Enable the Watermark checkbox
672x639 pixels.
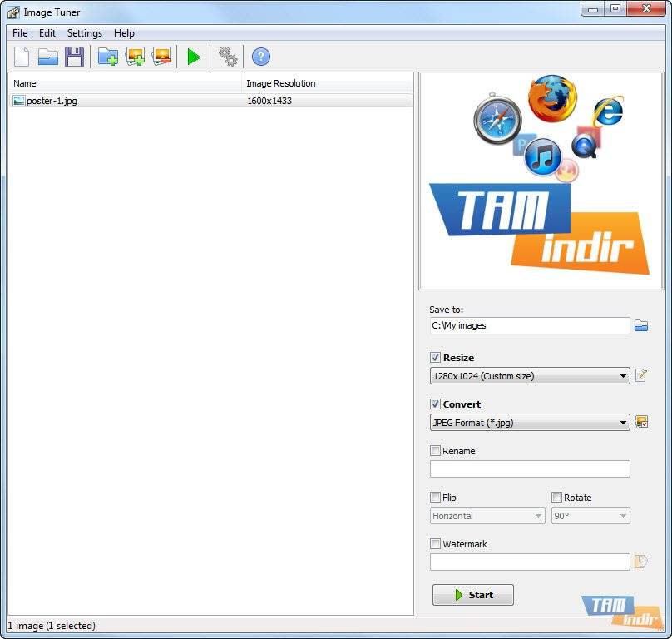436,544
